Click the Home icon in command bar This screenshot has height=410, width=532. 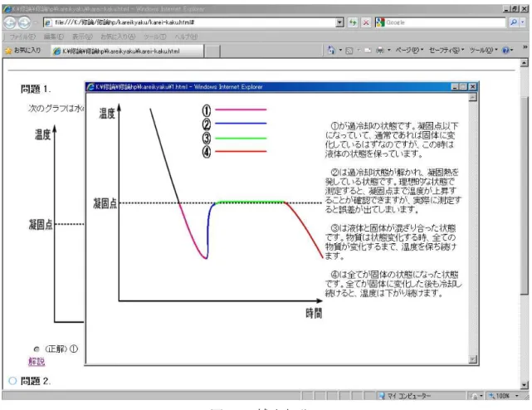coord(331,51)
